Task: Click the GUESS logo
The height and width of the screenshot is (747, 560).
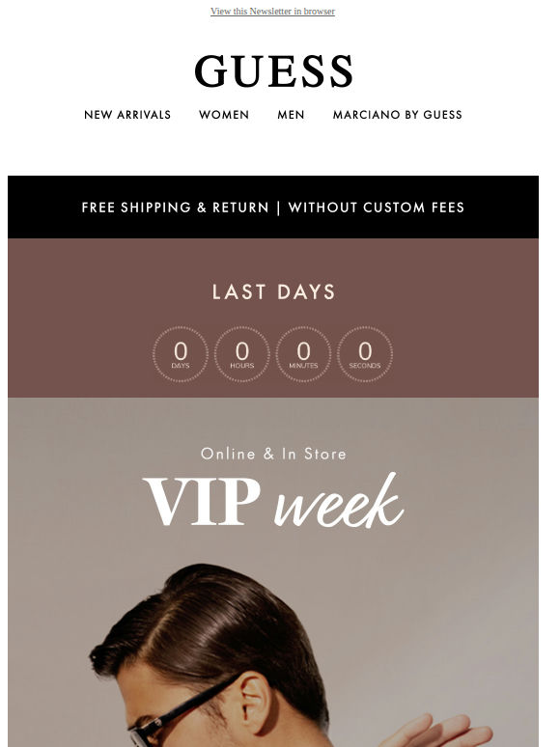Action: pyautogui.click(x=273, y=71)
